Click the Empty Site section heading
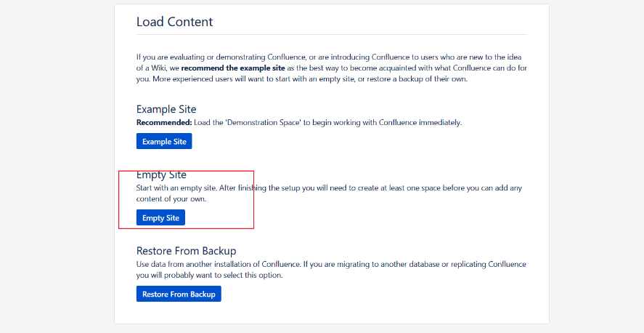Screen dimensions: 644x333 pyautogui.click(x=161, y=174)
